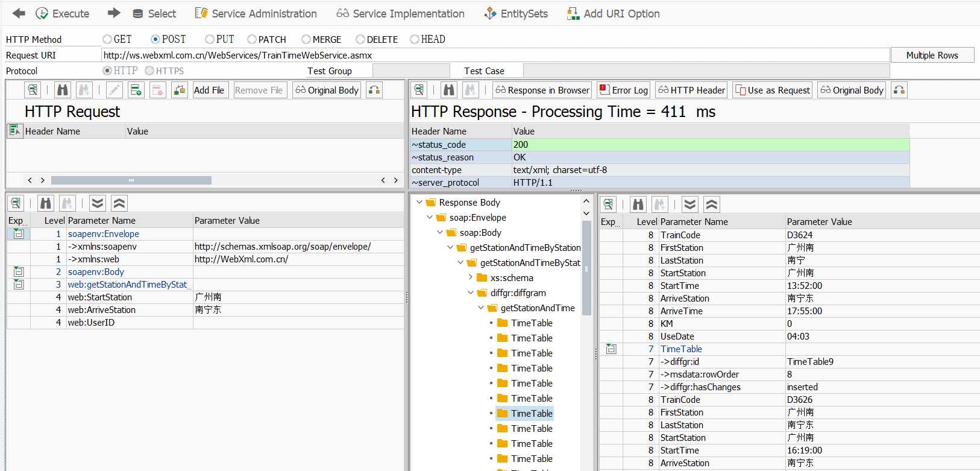Image resolution: width=980 pixels, height=471 pixels.
Task: Click the Multiple Rows button
Action: (932, 55)
